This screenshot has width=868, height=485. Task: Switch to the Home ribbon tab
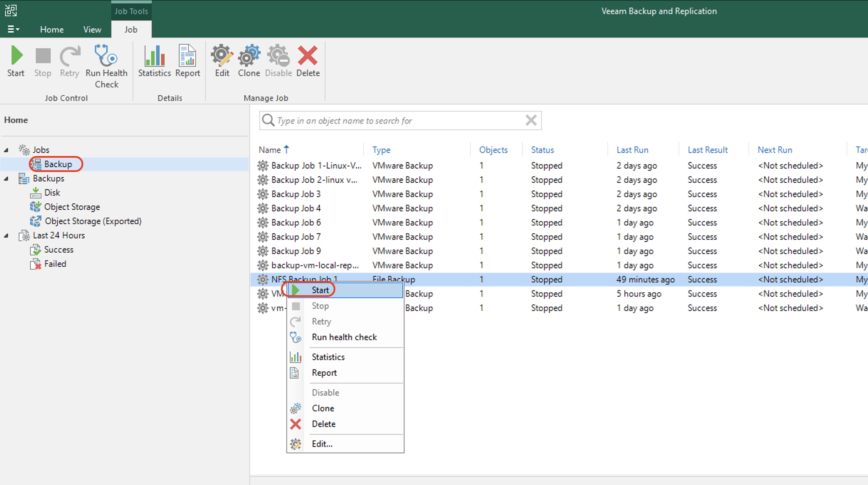(x=52, y=30)
